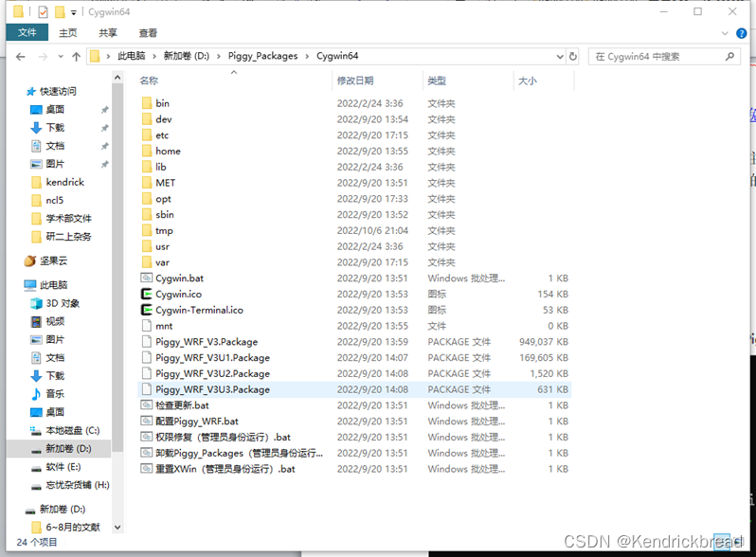Click the Piggy_Packages breadcrumb
This screenshot has width=756, height=557.
[x=262, y=56]
